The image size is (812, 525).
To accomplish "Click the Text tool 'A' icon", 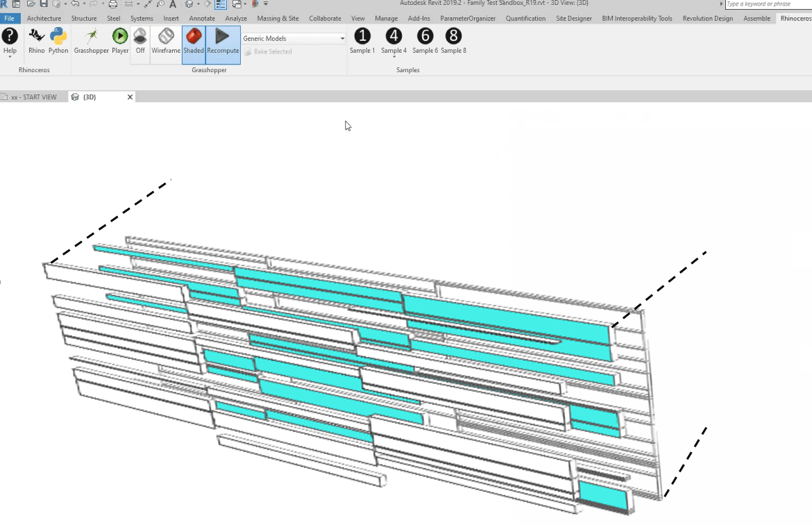I will pos(173,3).
